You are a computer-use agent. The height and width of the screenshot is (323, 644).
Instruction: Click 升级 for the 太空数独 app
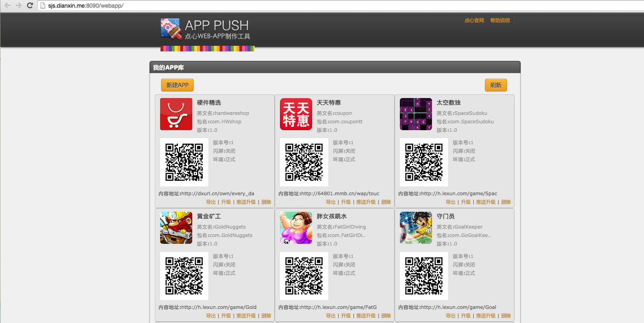point(466,202)
